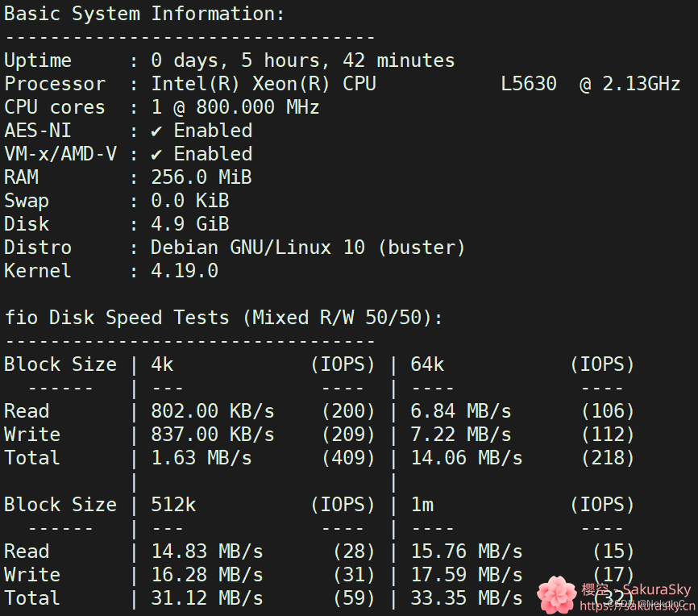Click the '1 @ 800.000 MHz' cores value
This screenshot has width=698, height=616.
point(235,107)
